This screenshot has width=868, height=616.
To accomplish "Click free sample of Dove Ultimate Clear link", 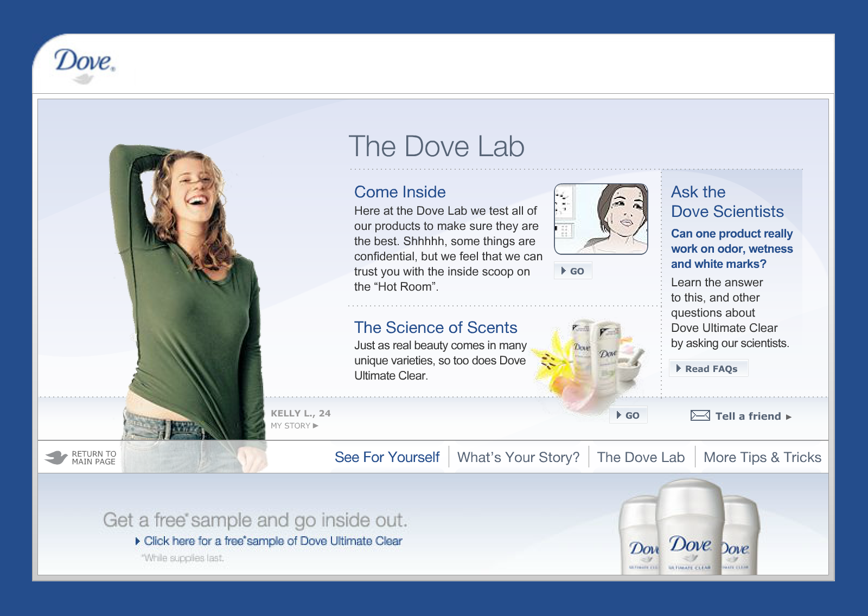I will (269, 541).
